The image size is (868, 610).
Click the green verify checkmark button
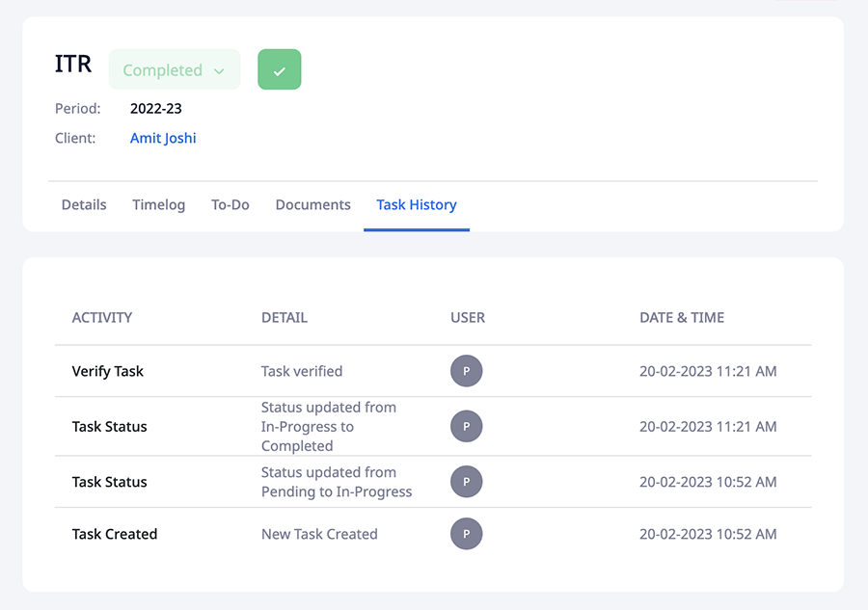(280, 70)
